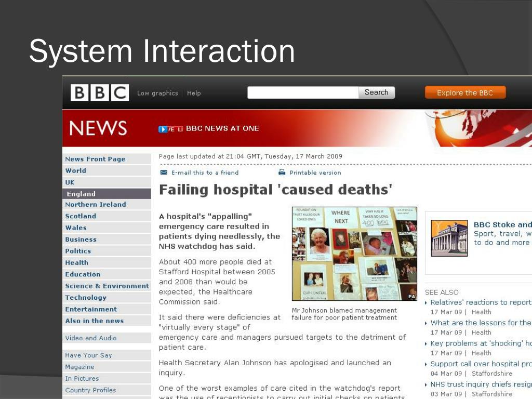Click the BBC logo
This screenshot has width=532, height=399.
[x=99, y=92]
